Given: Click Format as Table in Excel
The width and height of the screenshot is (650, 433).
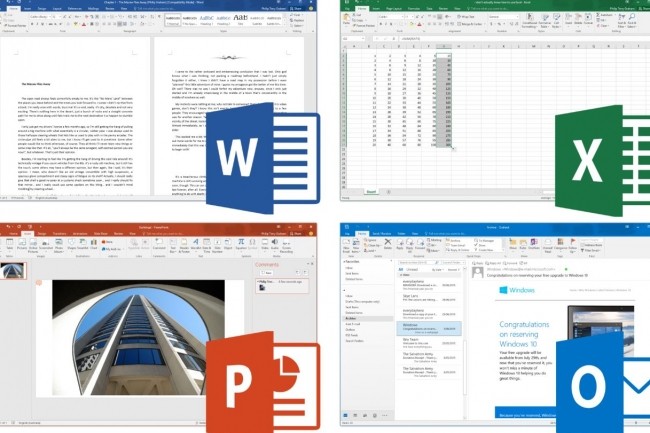Looking at the screenshot, I should pos(545,21).
